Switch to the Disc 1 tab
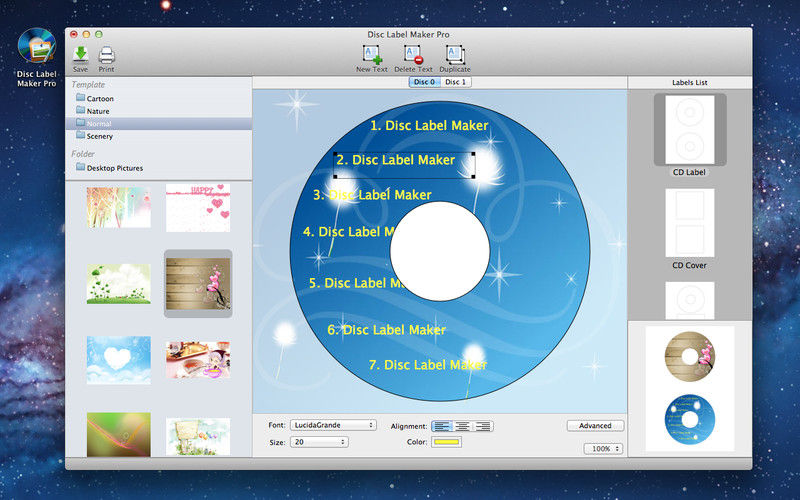 coord(456,82)
